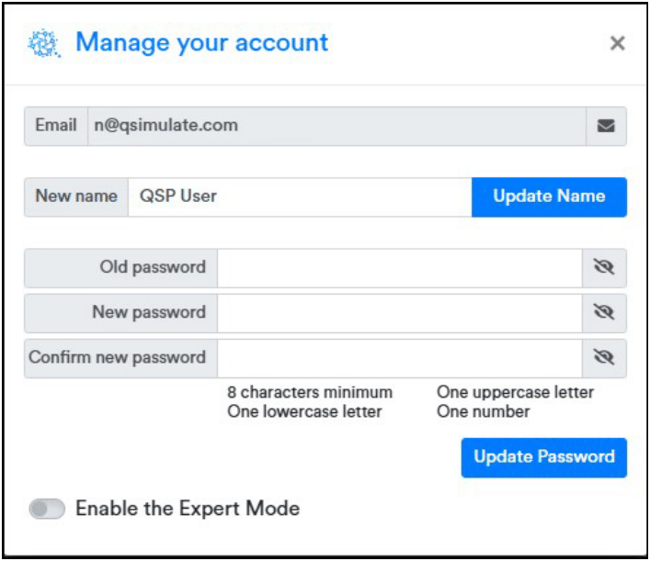Submit with the Update Password button
This screenshot has height=561, width=650.
[544, 457]
